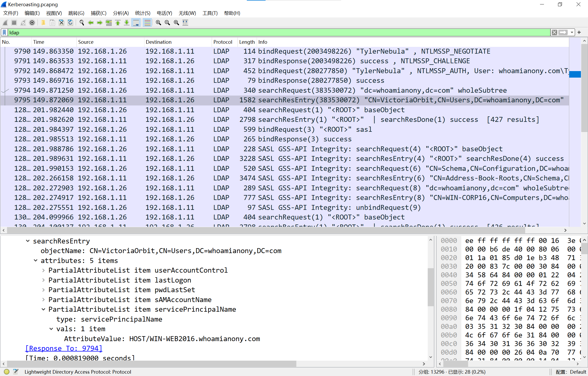Collapse the vals: 1 item node
588x376 pixels.
51,329
